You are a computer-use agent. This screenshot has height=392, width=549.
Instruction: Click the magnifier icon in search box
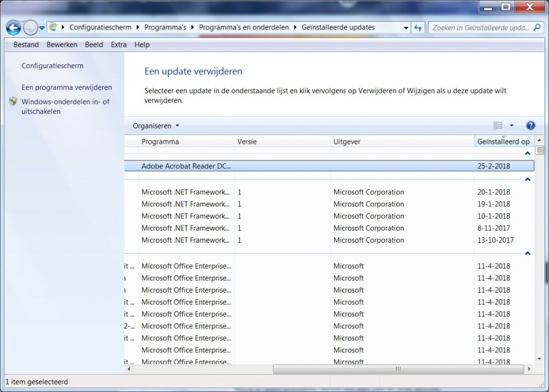coord(537,27)
